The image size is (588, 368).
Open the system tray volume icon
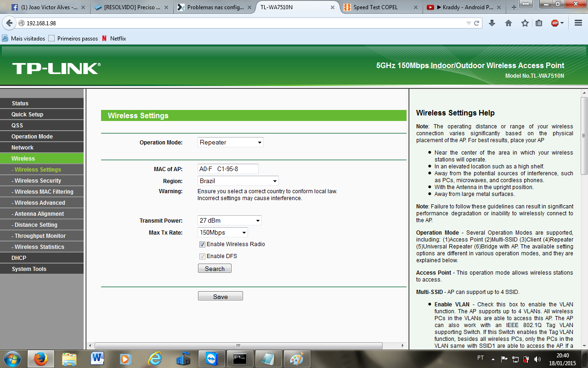pyautogui.click(x=537, y=359)
